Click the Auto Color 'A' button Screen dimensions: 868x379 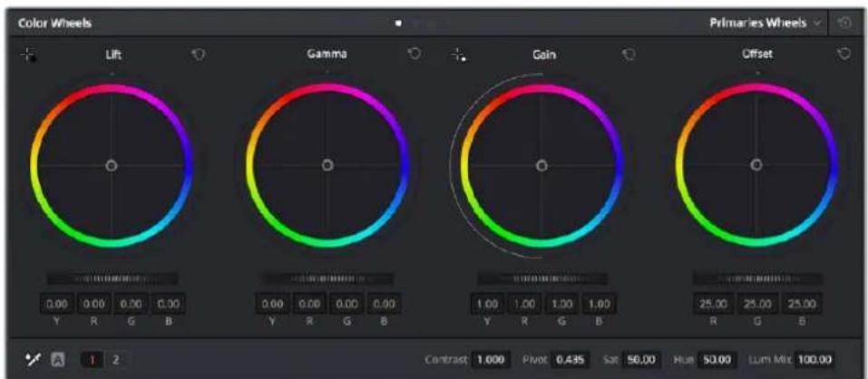(x=56, y=360)
